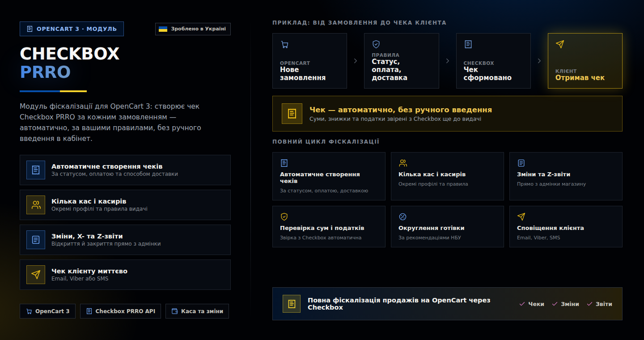The image size is (644, 340).
Task: Click the receipt icon in the Чек сформовано step
Action: (x=468, y=44)
